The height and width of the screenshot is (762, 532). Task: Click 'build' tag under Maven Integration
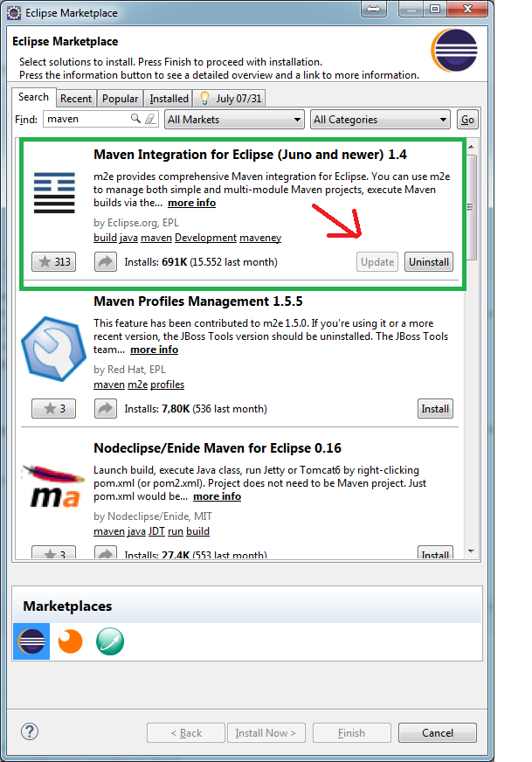pos(106,238)
